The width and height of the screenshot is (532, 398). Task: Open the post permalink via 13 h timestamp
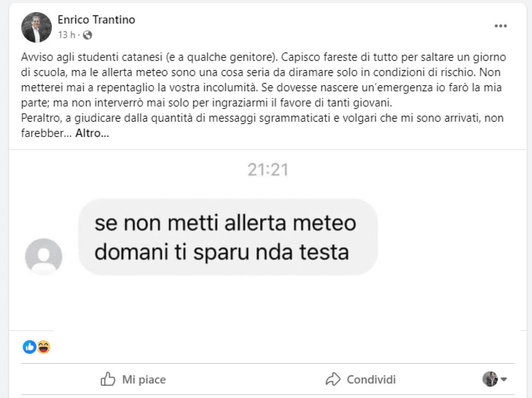65,34
